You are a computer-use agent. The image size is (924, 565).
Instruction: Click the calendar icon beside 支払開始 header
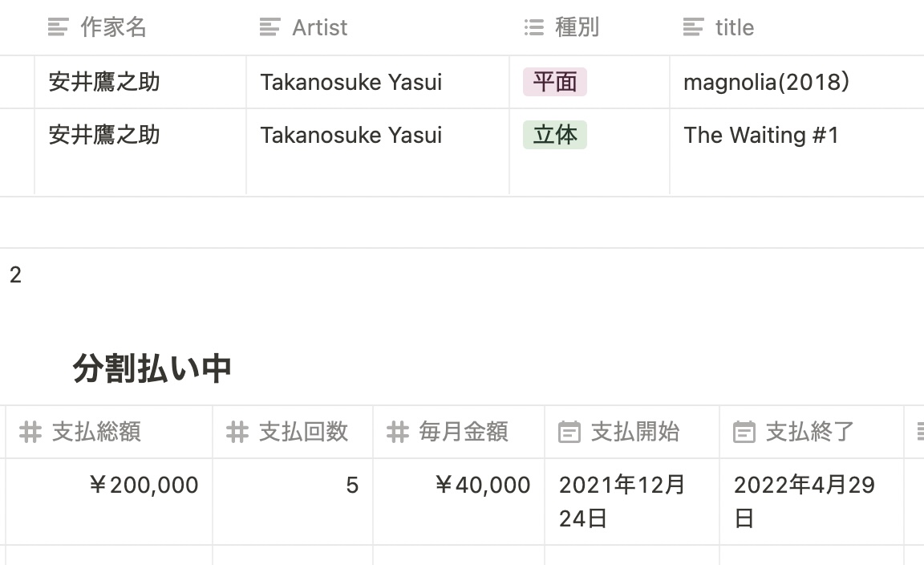569,432
